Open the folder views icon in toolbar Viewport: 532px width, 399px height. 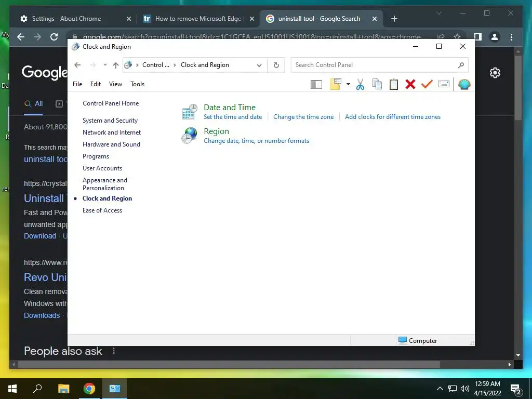pos(335,84)
